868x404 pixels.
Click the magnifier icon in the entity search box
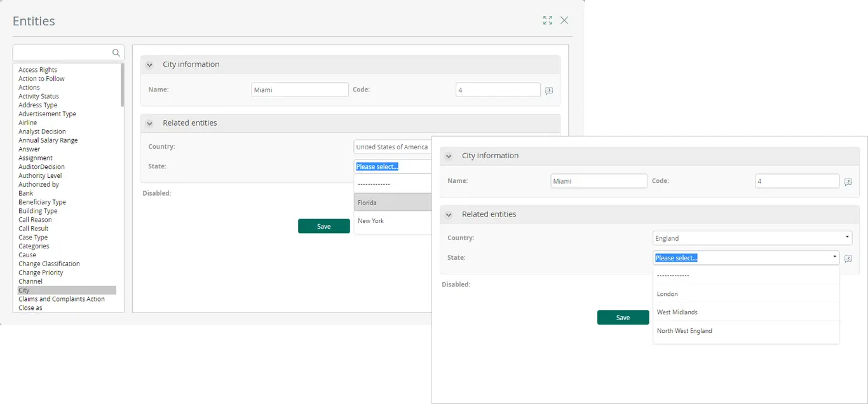tap(116, 53)
